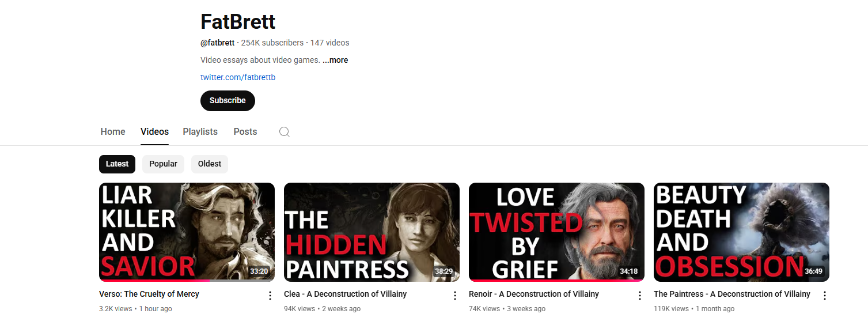Select the Popular sort chip
868x325 pixels.
163,164
